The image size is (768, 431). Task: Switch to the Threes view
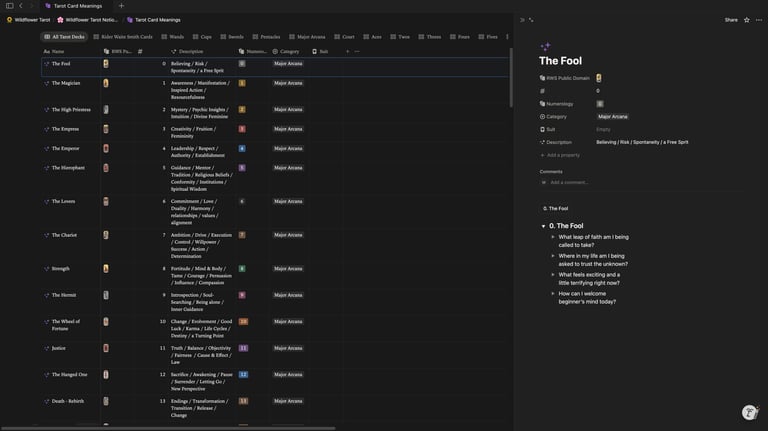pyautogui.click(x=430, y=37)
